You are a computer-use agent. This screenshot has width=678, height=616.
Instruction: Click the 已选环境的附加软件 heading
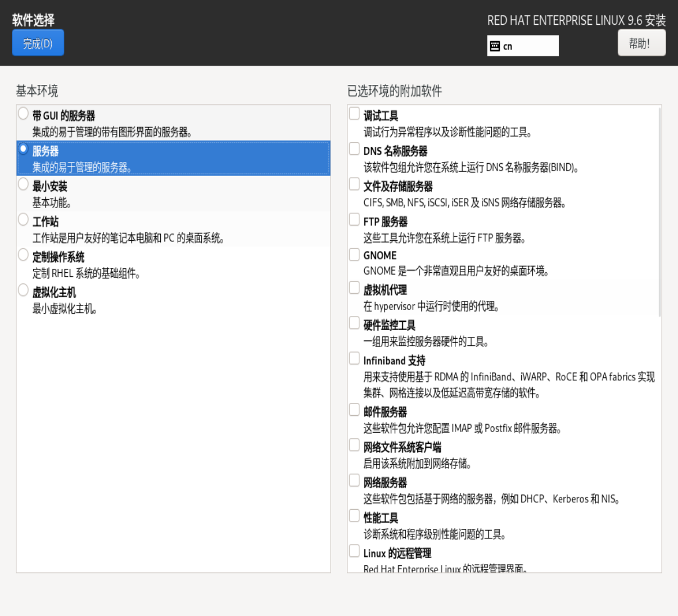395,91
